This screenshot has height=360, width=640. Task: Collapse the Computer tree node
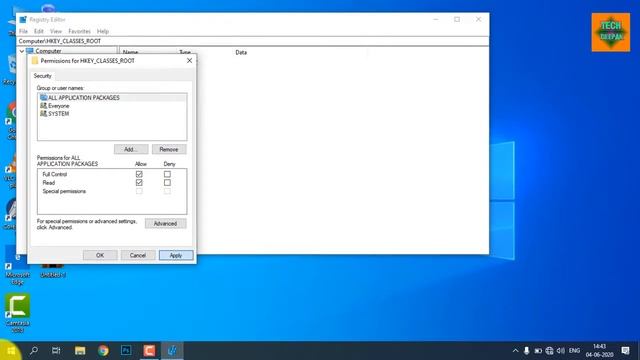22,51
